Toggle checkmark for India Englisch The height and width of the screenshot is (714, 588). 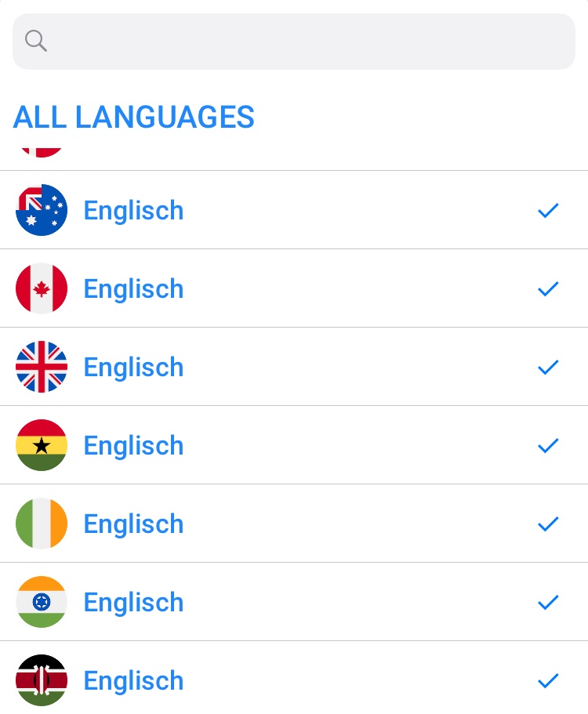(548, 602)
